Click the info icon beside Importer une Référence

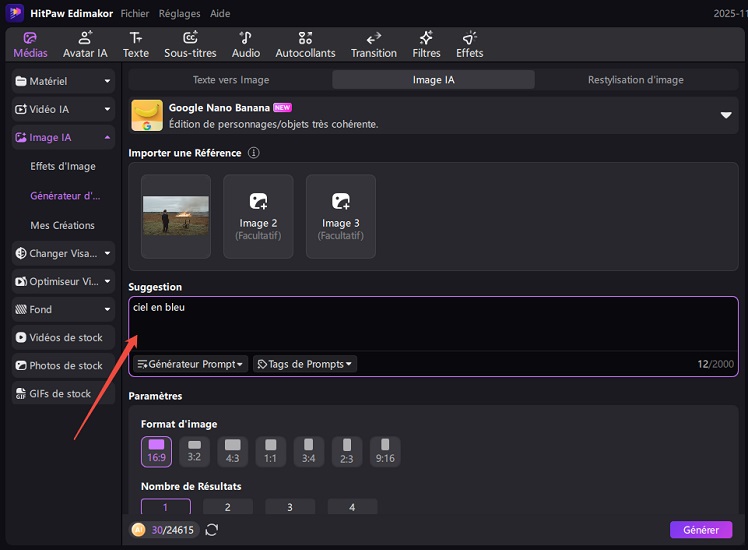click(254, 153)
